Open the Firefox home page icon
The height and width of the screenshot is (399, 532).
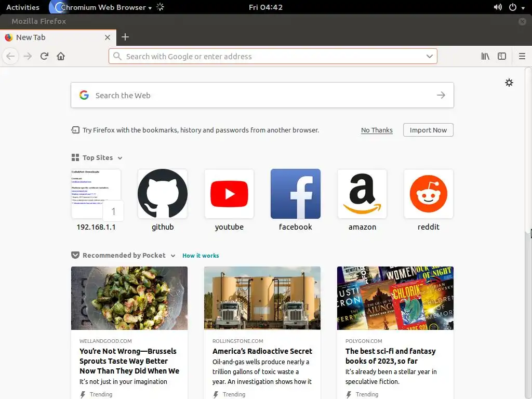[61, 56]
